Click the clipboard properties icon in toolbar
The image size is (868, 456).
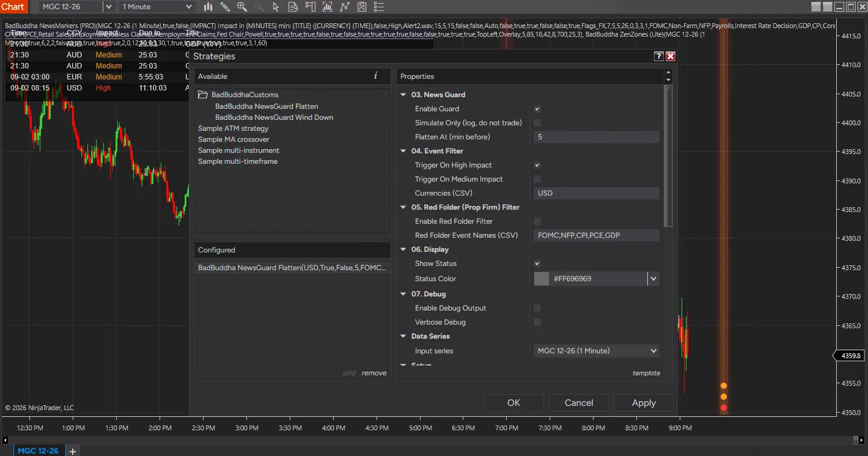(362, 7)
